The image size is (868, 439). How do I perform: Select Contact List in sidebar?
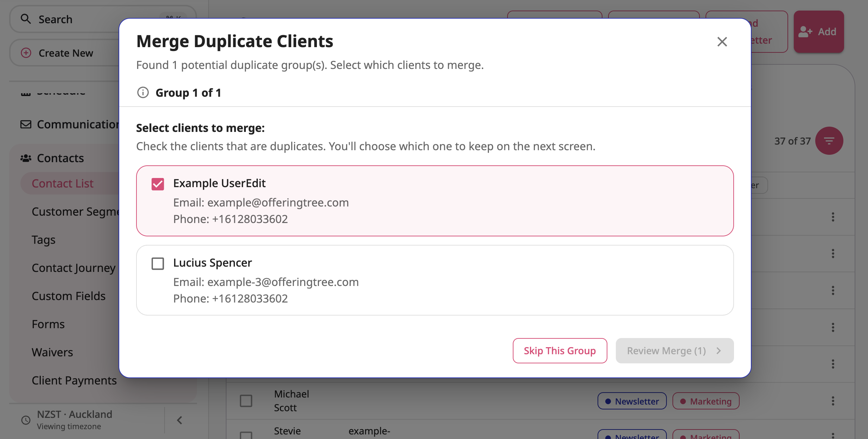point(63,183)
